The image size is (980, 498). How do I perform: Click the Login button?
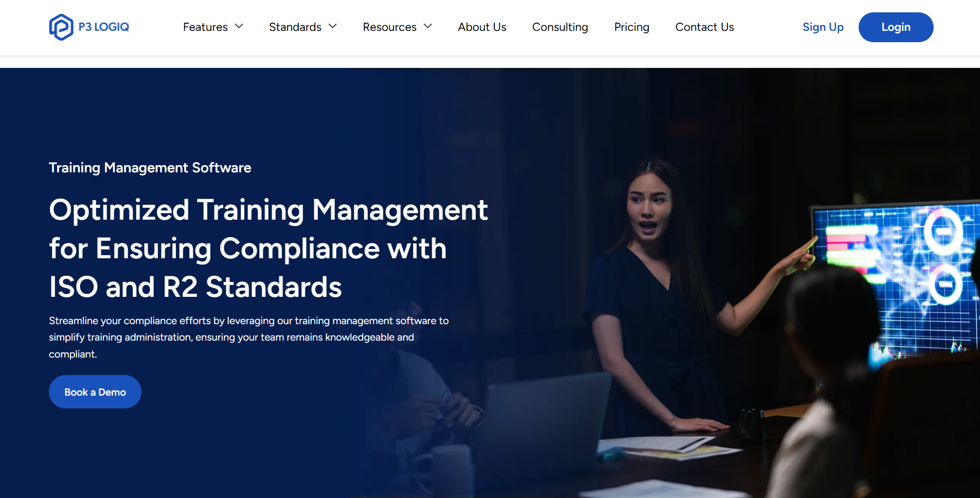896,27
